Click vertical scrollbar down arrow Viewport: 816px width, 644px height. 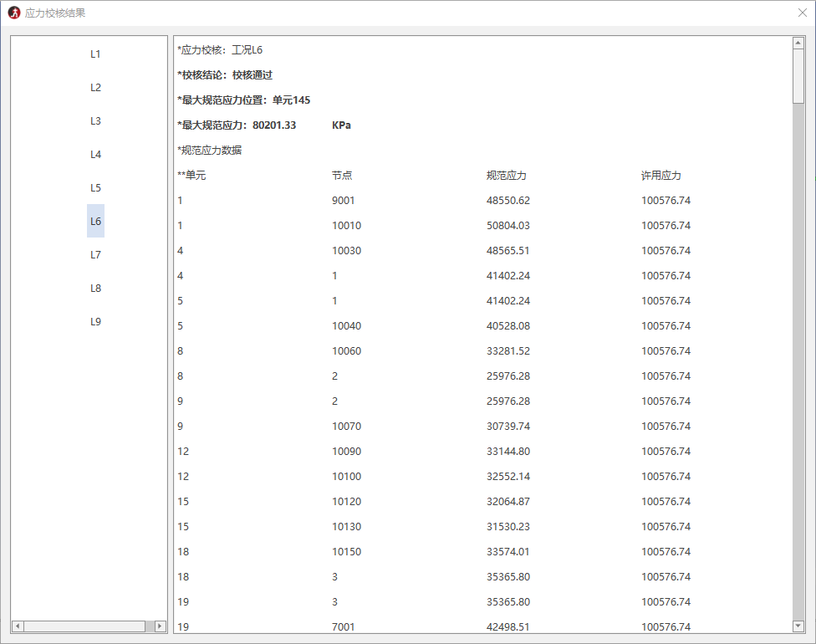(798, 626)
